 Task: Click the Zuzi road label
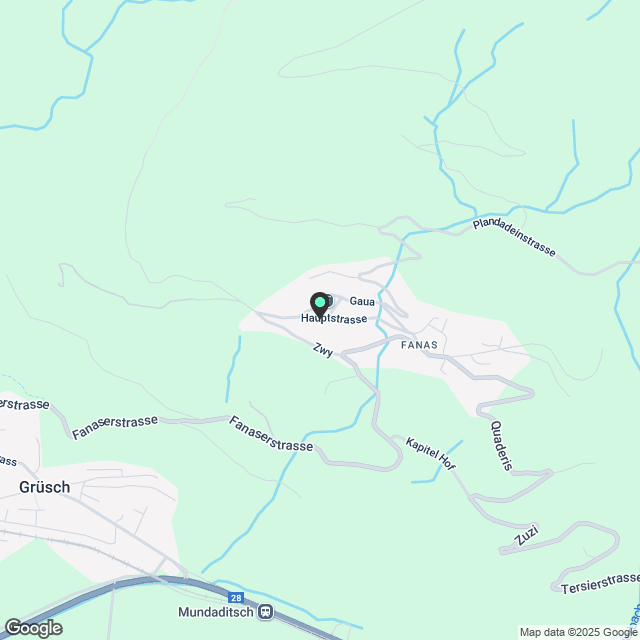(x=527, y=535)
